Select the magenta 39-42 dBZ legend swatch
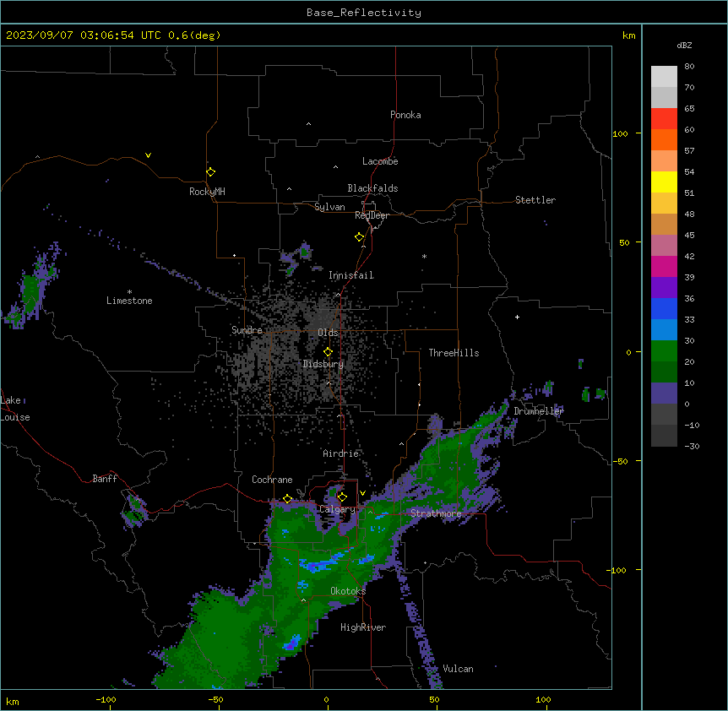 click(x=664, y=267)
